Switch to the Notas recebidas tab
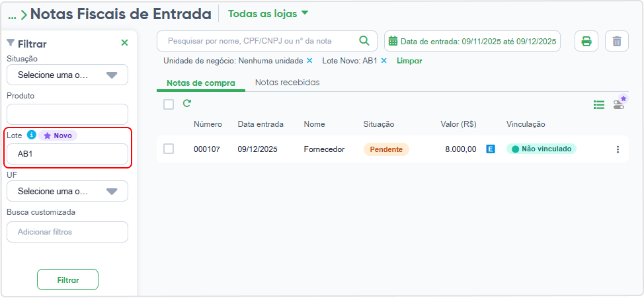Image resolution: width=644 pixels, height=298 pixels. point(287,83)
